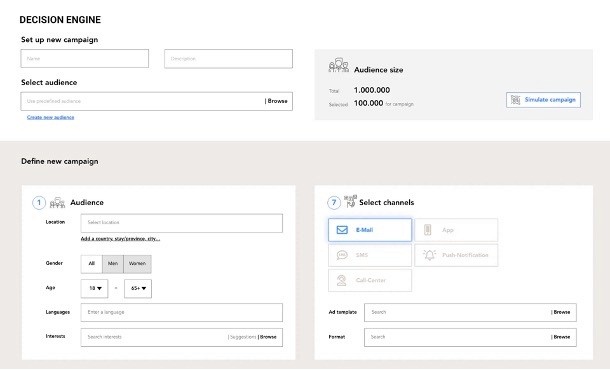Click the selected value 100.000

[x=368, y=103]
